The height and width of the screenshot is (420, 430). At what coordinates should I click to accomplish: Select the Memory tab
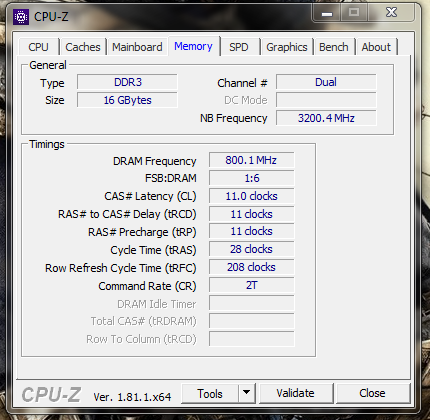click(x=193, y=46)
